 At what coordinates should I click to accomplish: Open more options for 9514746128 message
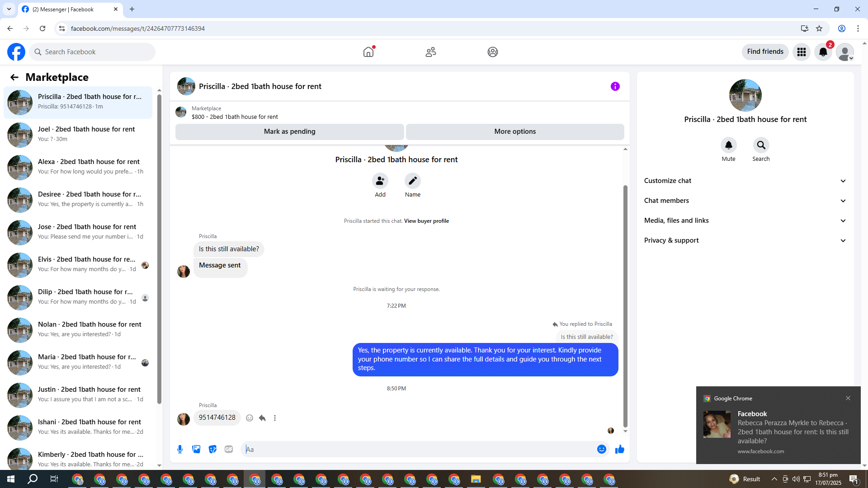[275, 418]
